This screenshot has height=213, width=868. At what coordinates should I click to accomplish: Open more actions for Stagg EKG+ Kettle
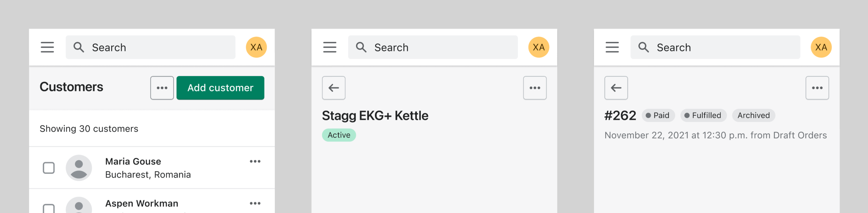click(x=535, y=88)
